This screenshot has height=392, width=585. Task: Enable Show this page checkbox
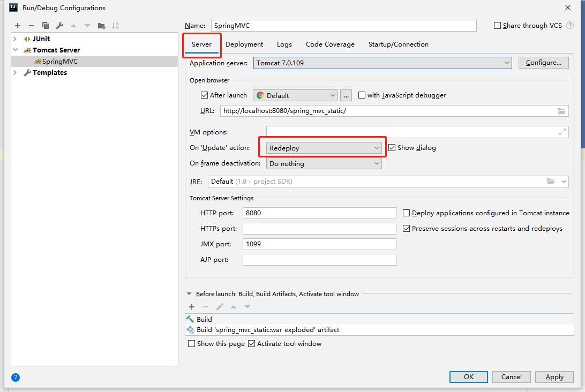(191, 343)
